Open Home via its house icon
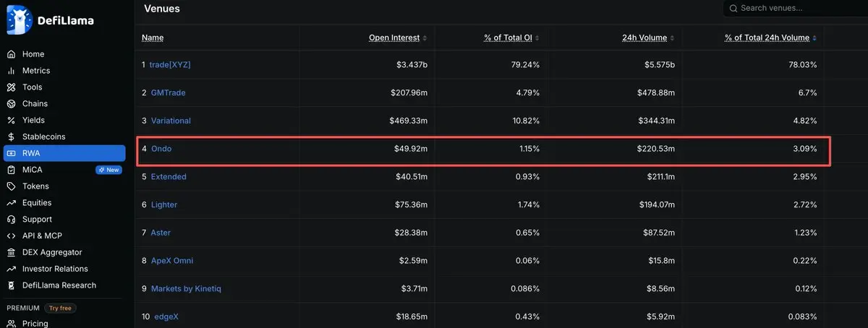The height and width of the screenshot is (328, 868). click(x=11, y=54)
